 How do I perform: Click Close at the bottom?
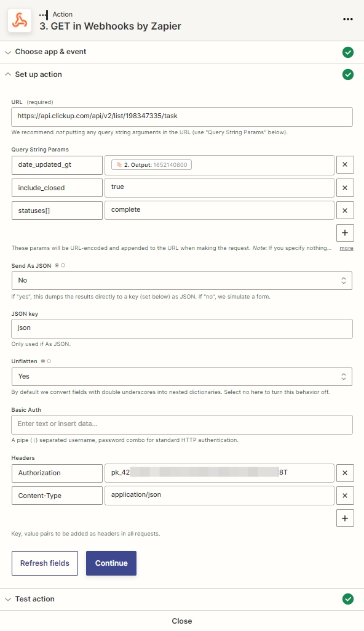click(x=182, y=621)
